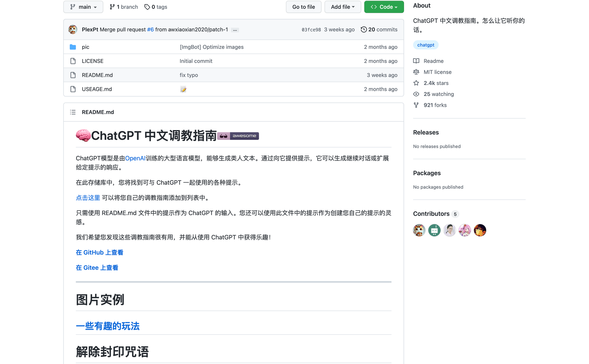Open the Readme sidebar link
The image size is (589, 364).
click(434, 61)
